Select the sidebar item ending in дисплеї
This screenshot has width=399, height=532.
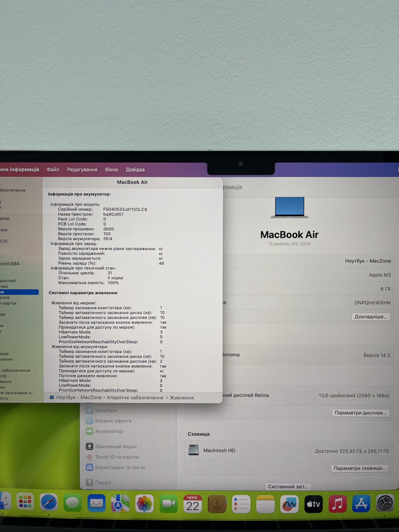pos(8,280)
